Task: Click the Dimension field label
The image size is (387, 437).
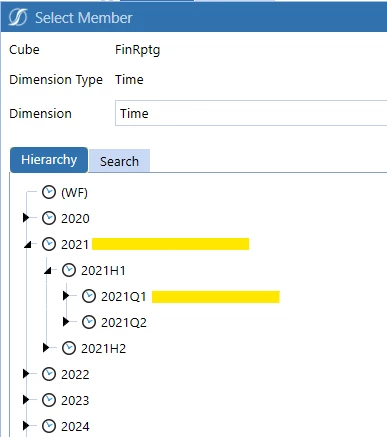Action: (x=40, y=114)
